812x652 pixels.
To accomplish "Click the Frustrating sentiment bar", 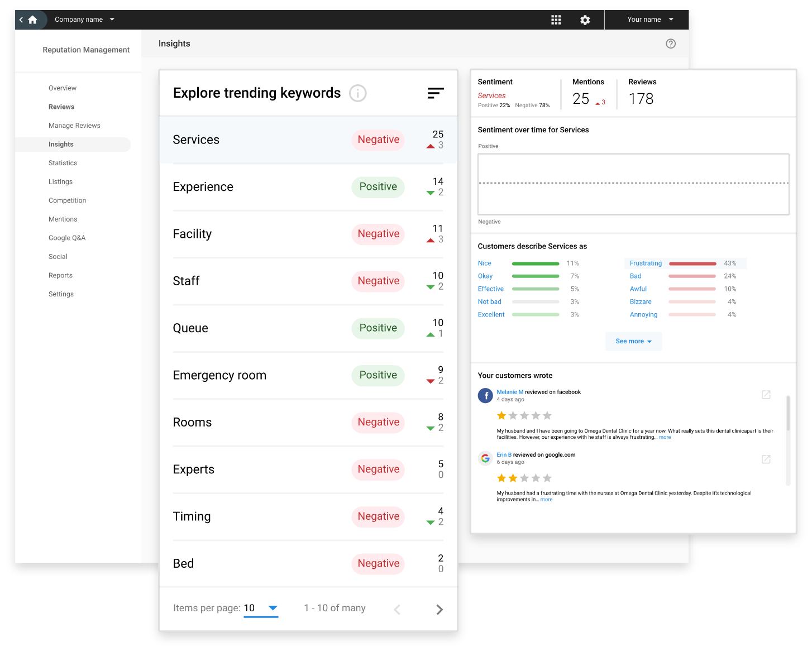I will [x=692, y=263].
